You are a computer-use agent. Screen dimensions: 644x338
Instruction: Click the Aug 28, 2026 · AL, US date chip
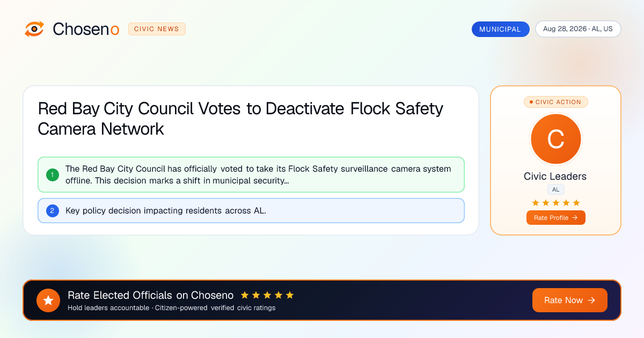point(578,29)
